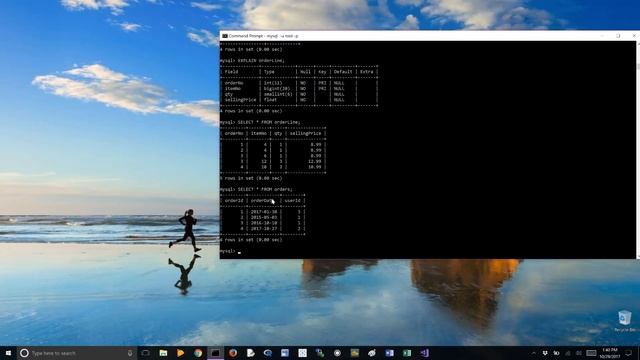The height and width of the screenshot is (360, 640).
Task: Open the Word taskbar icon
Action: coord(389,353)
